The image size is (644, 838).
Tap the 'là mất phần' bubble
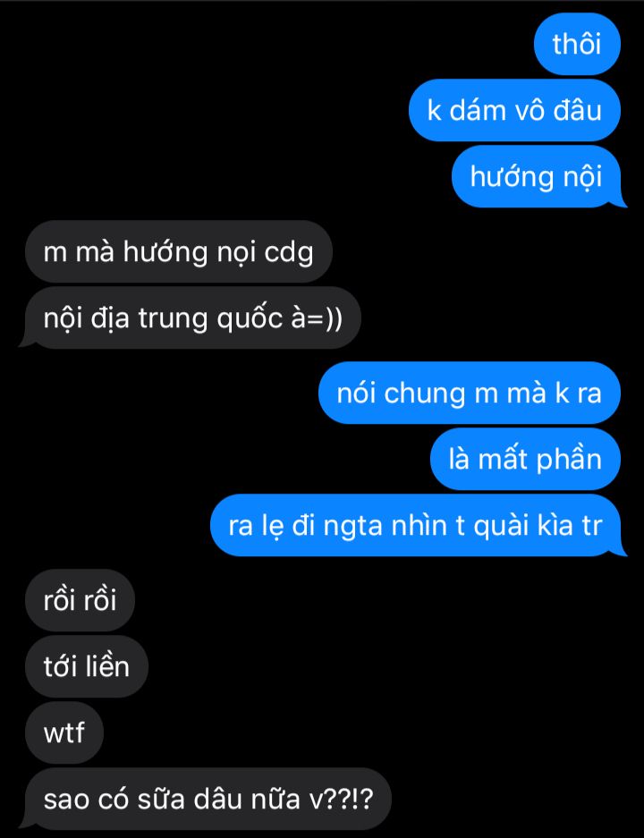click(x=525, y=459)
